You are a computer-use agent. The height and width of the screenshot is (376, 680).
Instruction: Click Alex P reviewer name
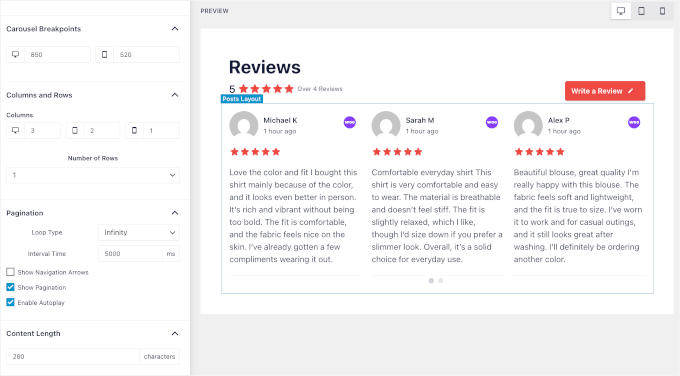[x=559, y=120]
